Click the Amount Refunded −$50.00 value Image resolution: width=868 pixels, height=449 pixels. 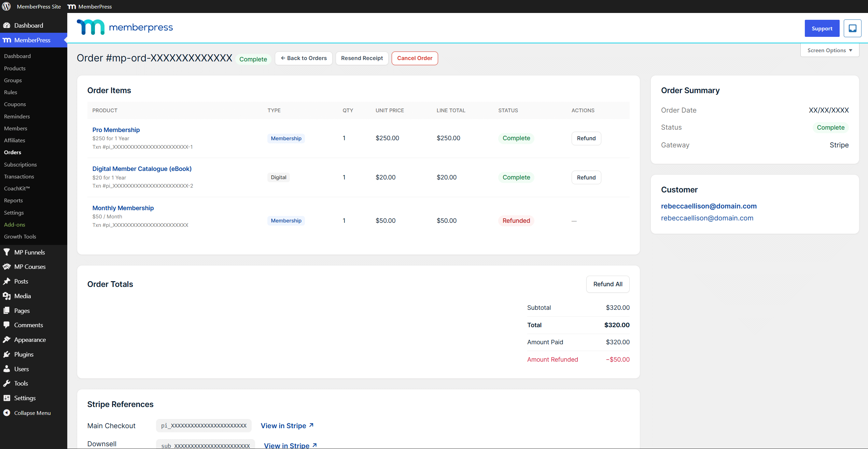[x=617, y=360]
